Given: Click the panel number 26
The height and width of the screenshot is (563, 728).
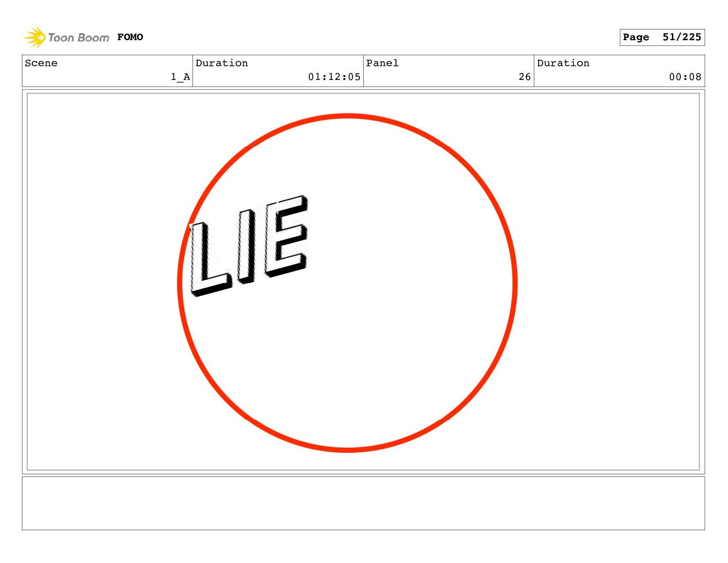Looking at the screenshot, I should point(525,77).
